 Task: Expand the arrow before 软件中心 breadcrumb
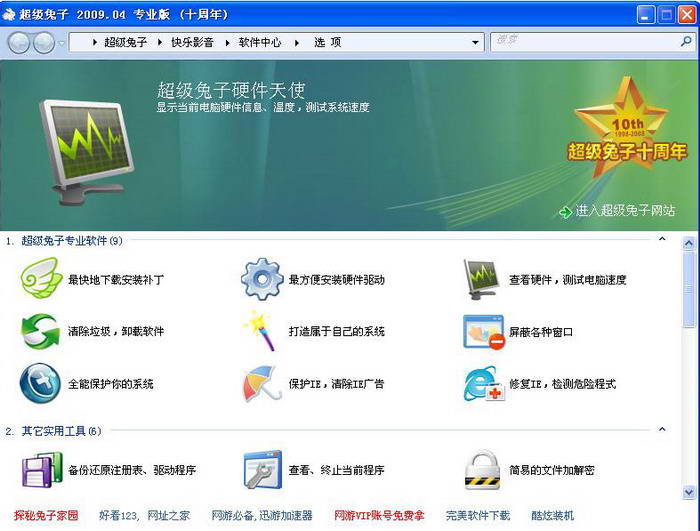[x=227, y=43]
